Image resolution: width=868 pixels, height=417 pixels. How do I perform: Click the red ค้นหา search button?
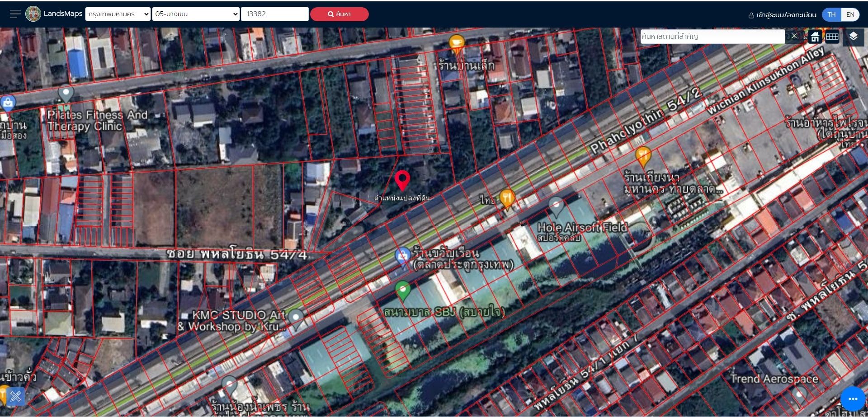(x=339, y=14)
